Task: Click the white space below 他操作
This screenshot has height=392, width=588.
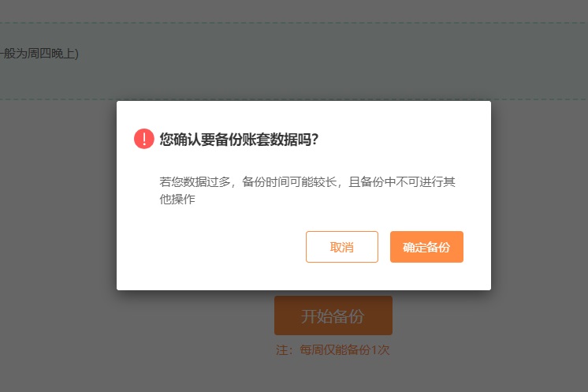Action: point(225,219)
